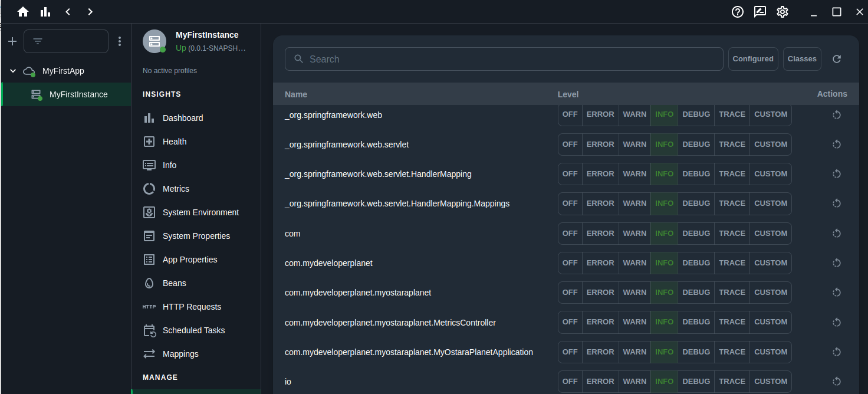Switch to the Configured loggers tab
Viewport: 868px width, 394px height.
click(x=753, y=58)
